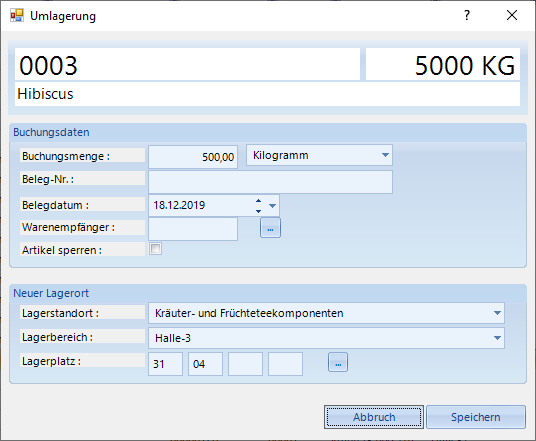Click the Warenempfänger text field
The image size is (536, 441).
click(193, 229)
